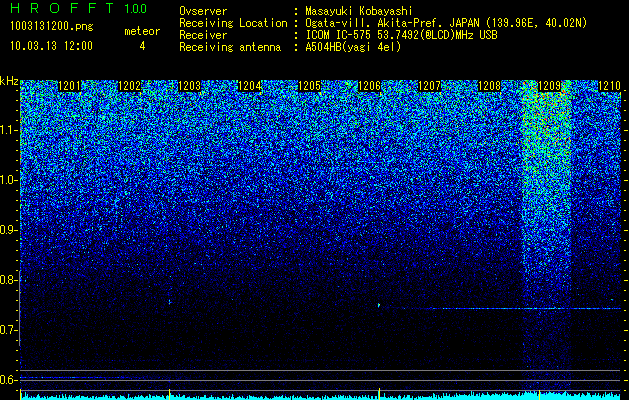Click the 0.9 kHz axis tick label
Image resolution: width=629 pixels, height=400 pixels.
pyautogui.click(x=9, y=230)
